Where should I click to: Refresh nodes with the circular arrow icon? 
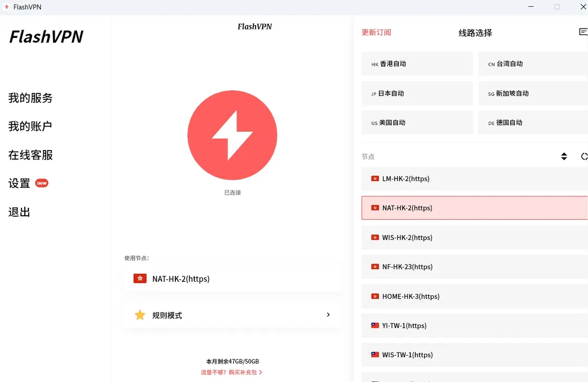584,156
